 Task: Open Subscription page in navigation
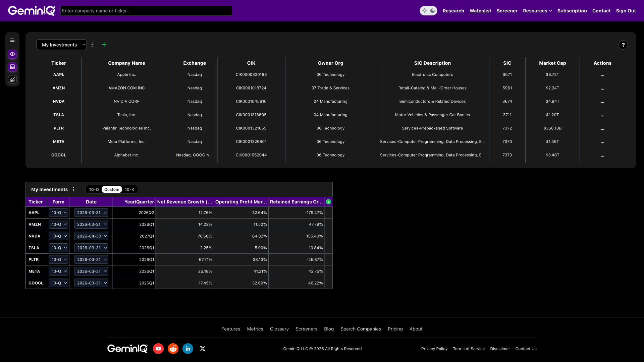click(x=572, y=11)
